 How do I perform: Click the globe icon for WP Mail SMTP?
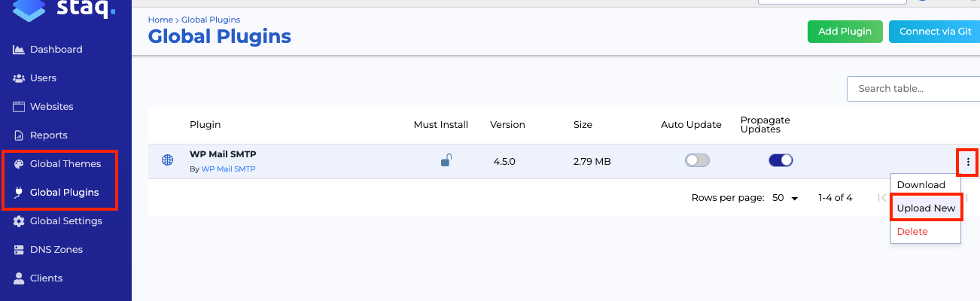pos(168,160)
